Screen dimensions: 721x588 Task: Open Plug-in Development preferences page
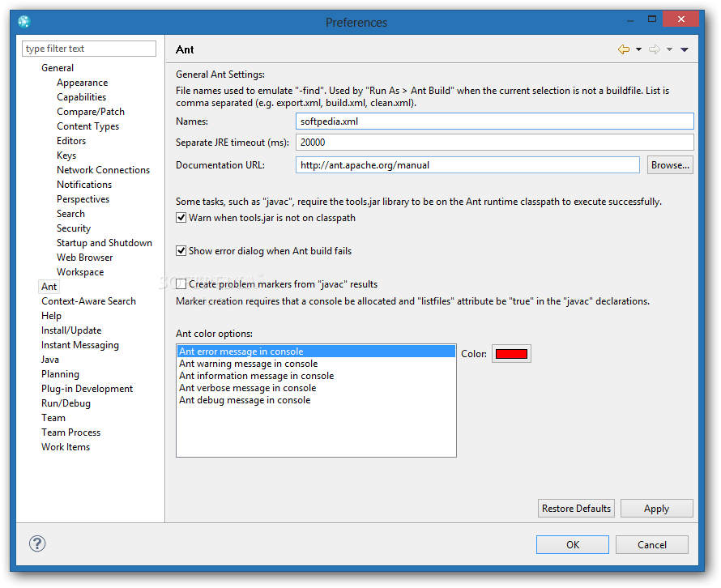click(87, 389)
